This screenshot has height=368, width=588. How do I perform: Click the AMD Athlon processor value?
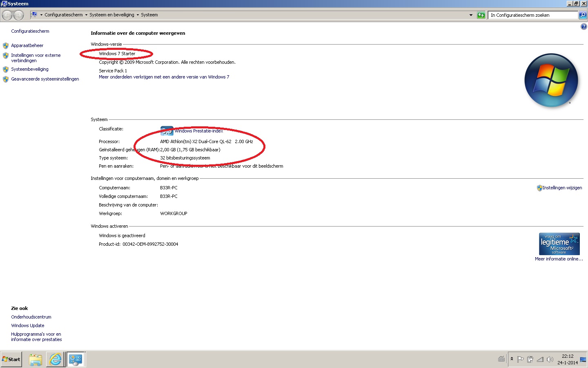click(x=207, y=142)
